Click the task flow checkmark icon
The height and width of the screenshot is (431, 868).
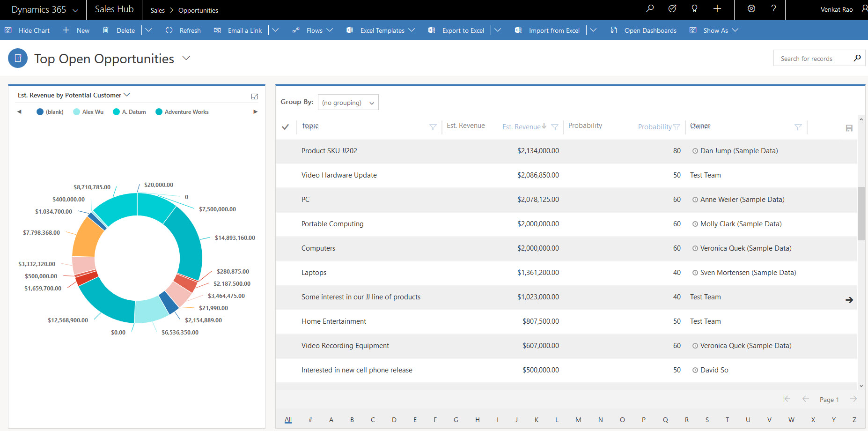672,9
